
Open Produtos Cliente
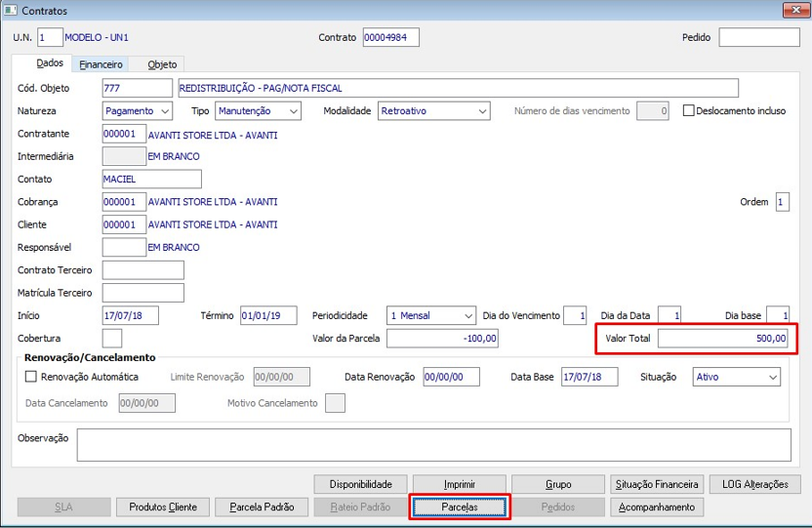[x=163, y=508]
